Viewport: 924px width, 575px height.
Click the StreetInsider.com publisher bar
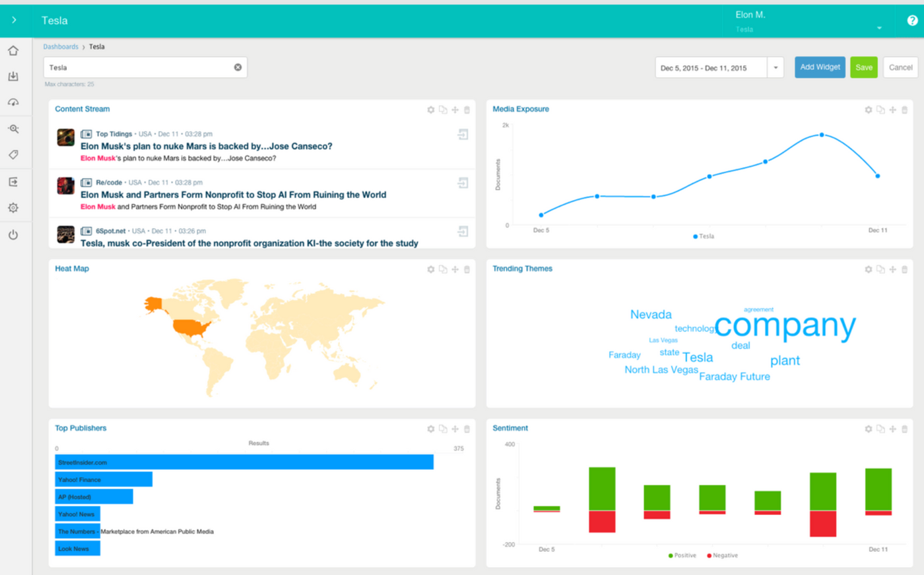coord(244,462)
